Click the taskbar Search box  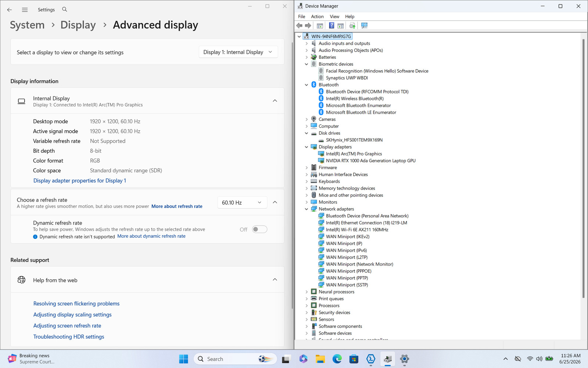point(235,359)
